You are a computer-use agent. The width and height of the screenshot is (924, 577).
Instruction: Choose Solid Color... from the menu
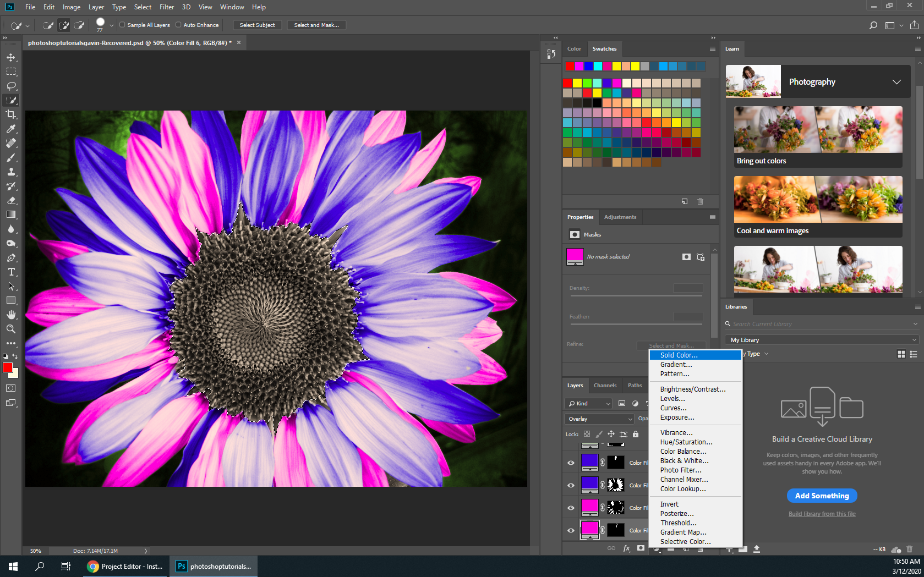tap(696, 355)
